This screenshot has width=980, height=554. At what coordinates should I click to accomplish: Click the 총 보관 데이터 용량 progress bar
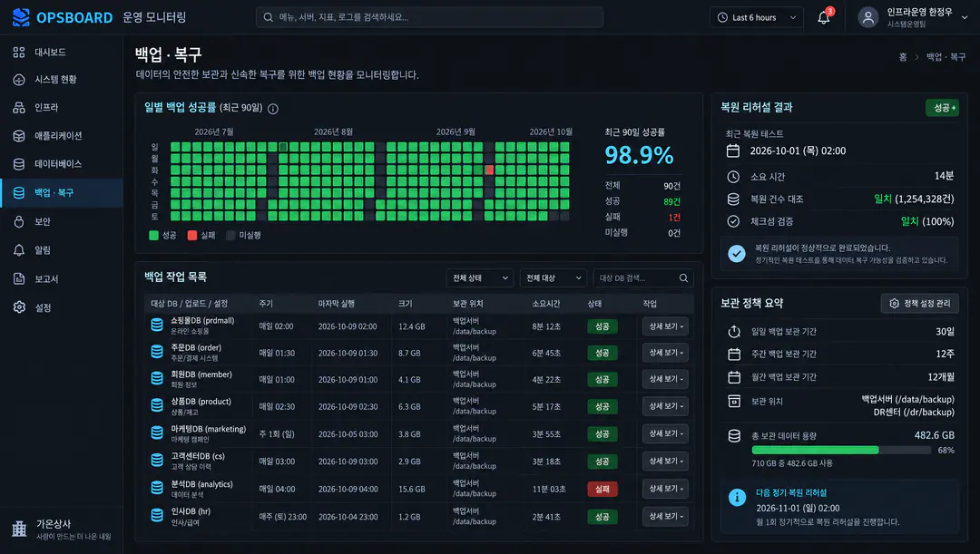pyautogui.click(x=841, y=451)
